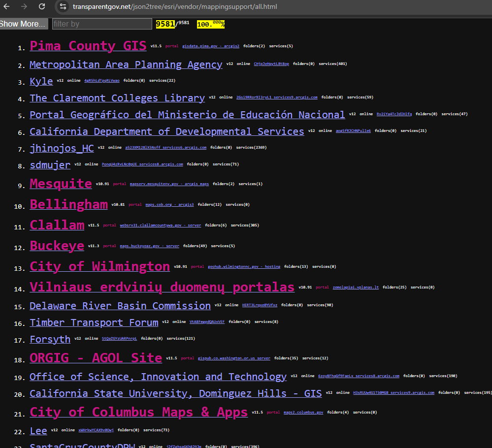
Task: Open the City of Wilmington link
Action: tap(99, 266)
